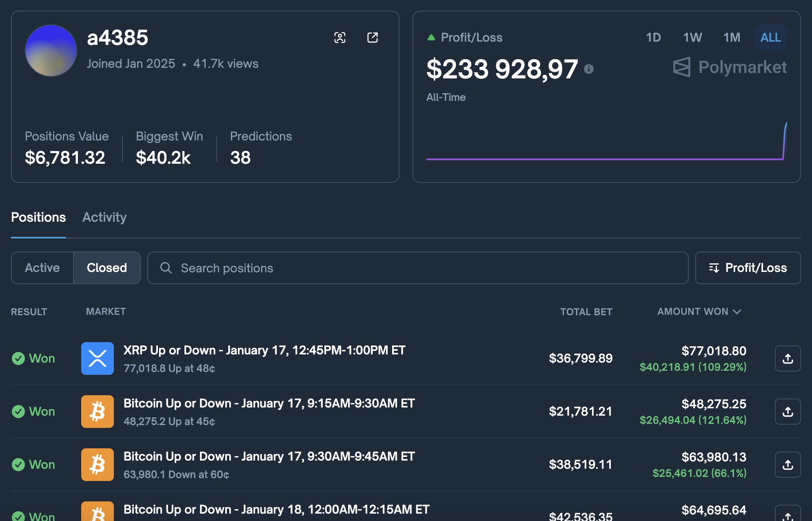Open the Profit/Loss sort dropdown
This screenshot has height=521, width=812.
coord(748,268)
